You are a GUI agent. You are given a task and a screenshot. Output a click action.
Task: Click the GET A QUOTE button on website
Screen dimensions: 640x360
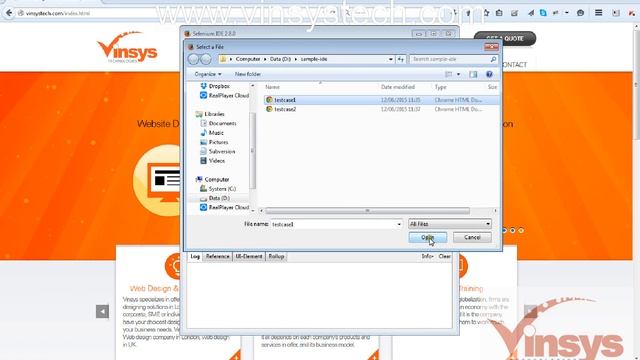[x=504, y=38]
